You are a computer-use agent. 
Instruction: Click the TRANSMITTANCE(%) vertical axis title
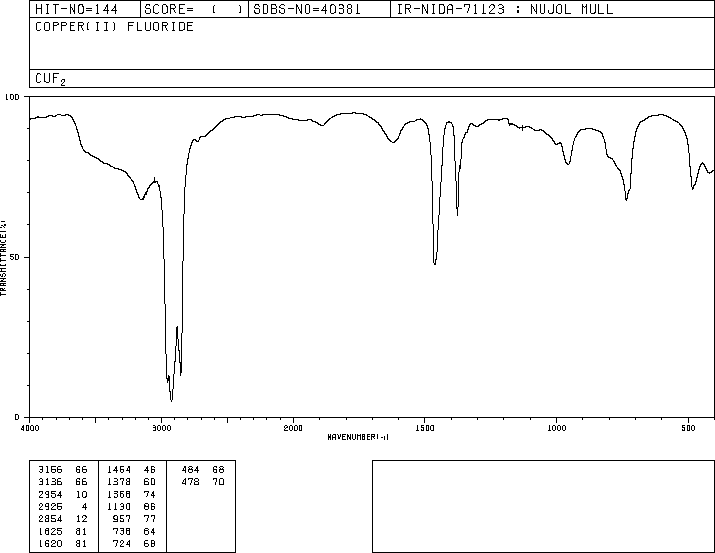(3, 258)
